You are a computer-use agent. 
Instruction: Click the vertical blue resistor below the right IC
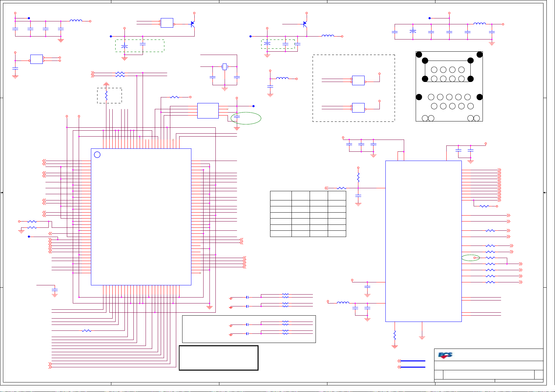pyautogui.click(x=395, y=336)
